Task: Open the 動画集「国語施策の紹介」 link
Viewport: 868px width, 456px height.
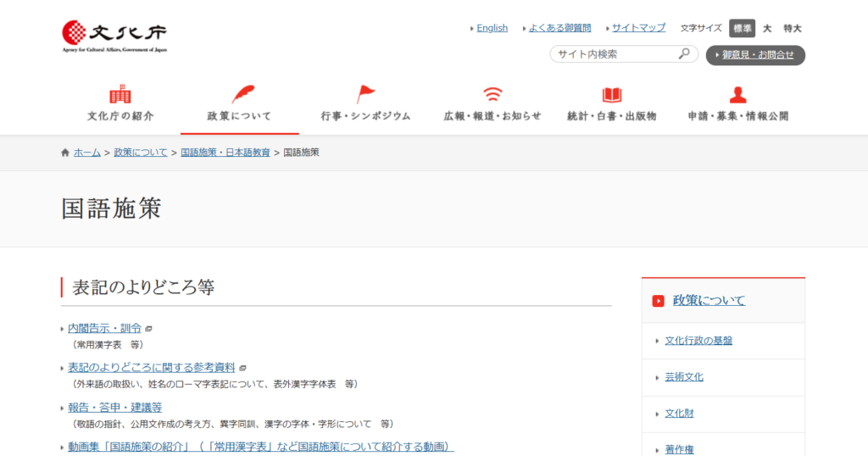Action: (261, 447)
